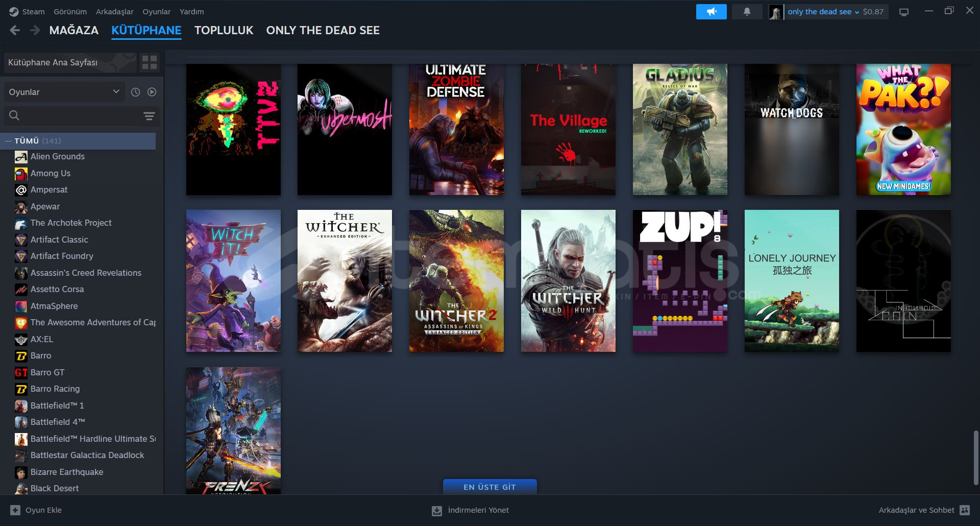
Task: Toggle ready-to-play filter icon
Action: [x=152, y=92]
